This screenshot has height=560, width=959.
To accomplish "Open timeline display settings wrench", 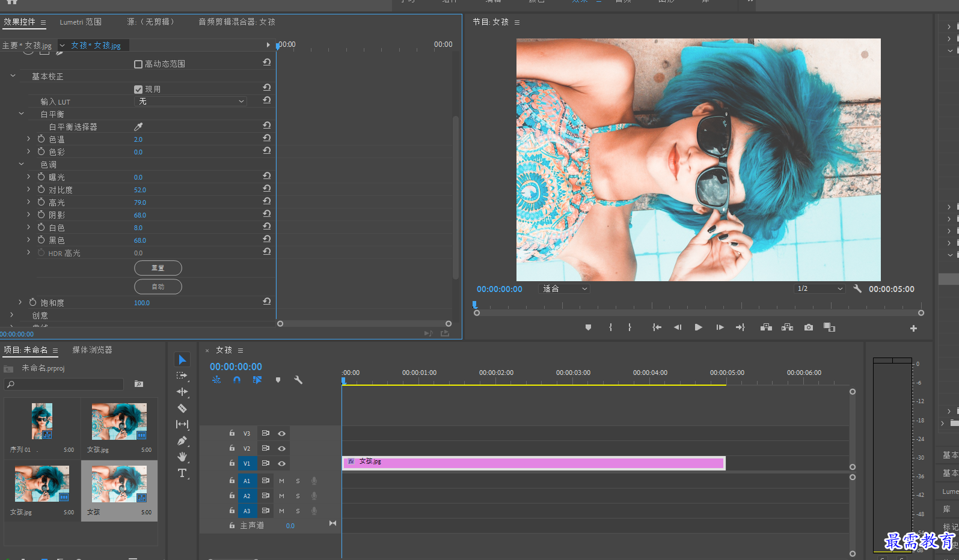I will click(x=298, y=380).
